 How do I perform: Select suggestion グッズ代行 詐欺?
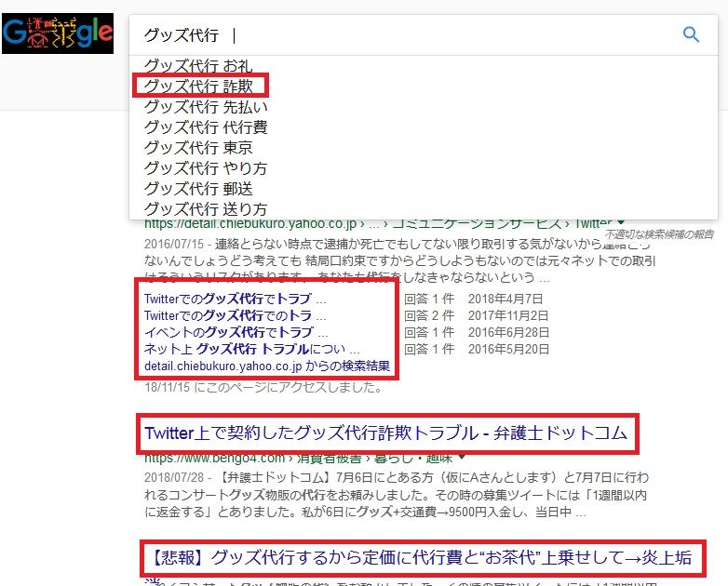pyautogui.click(x=198, y=86)
